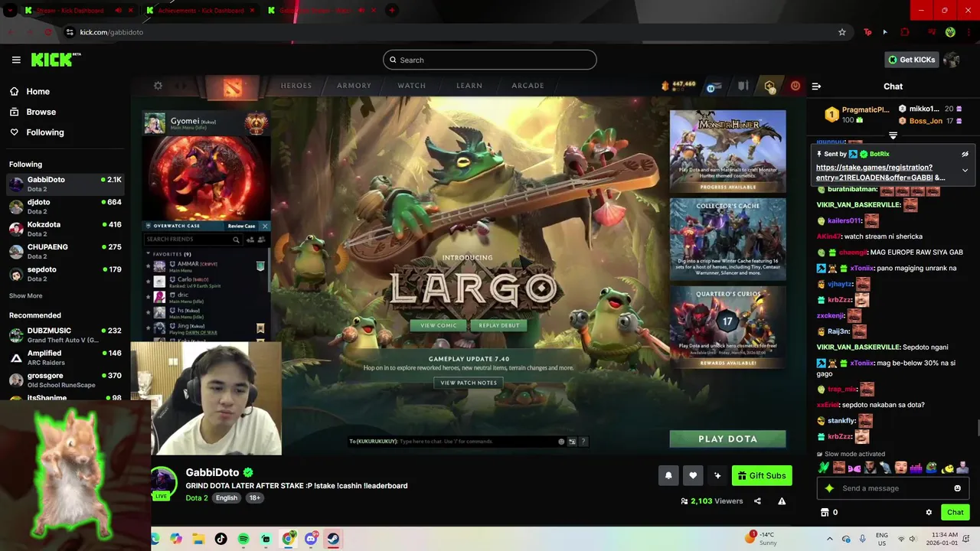Screen dimensions: 980x551
Task: Click PLAY DOTA button in stream
Action: click(727, 439)
